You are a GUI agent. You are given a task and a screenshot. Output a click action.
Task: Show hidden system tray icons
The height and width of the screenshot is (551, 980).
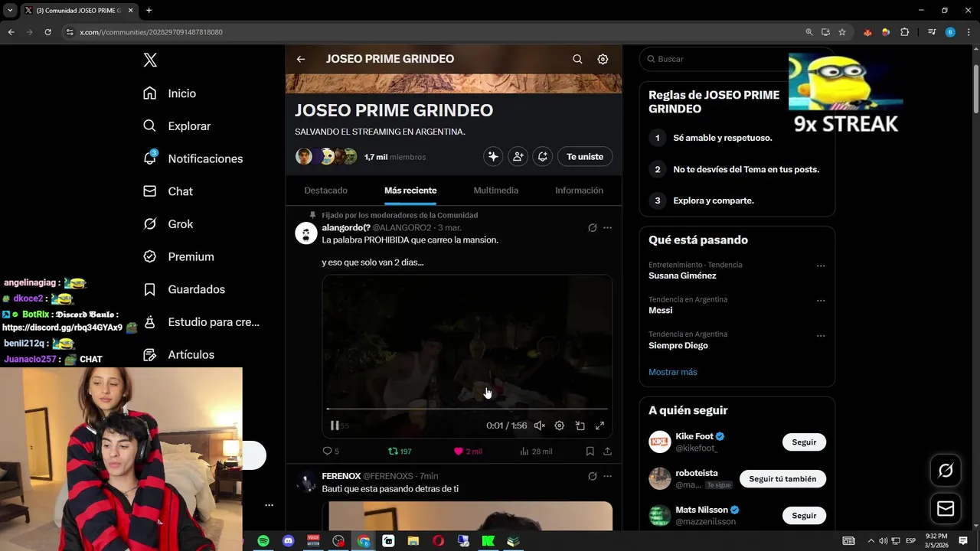871,541
